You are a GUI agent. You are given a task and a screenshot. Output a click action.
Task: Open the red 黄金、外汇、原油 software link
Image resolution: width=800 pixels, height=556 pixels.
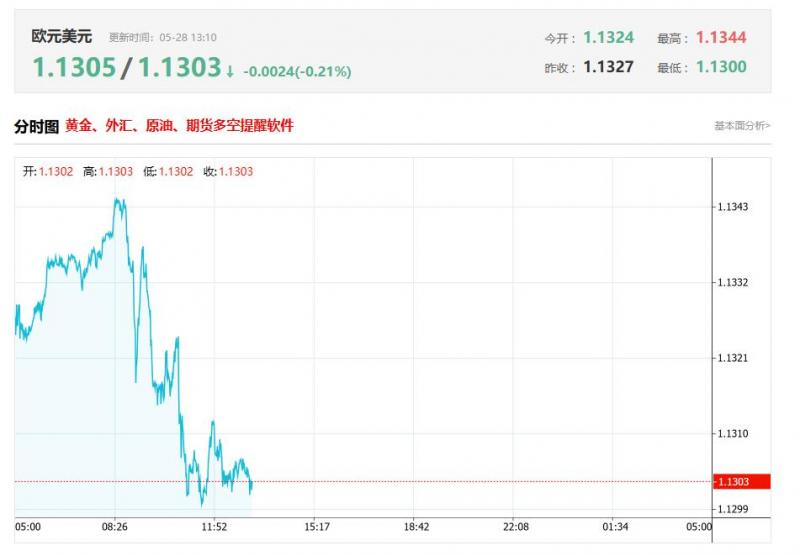[179, 126]
